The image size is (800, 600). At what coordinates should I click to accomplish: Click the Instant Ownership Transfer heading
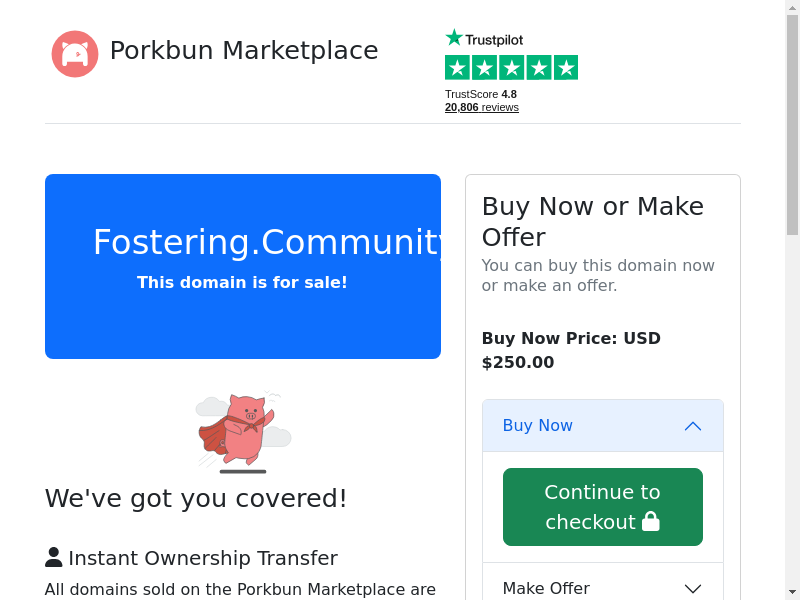point(203,558)
